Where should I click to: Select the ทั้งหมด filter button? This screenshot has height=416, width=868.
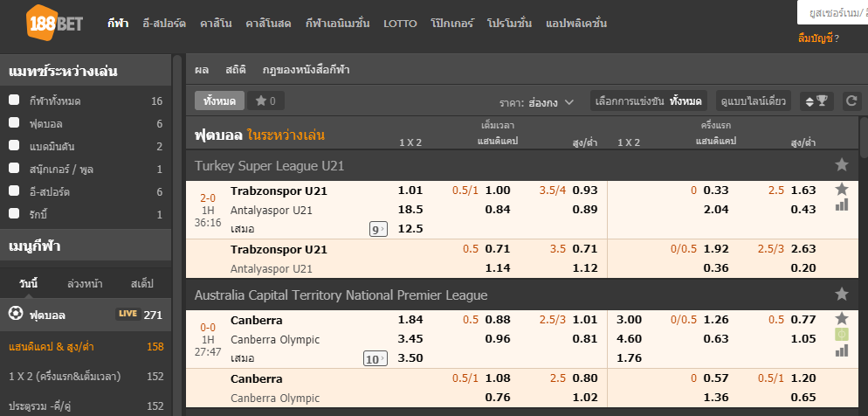point(220,101)
